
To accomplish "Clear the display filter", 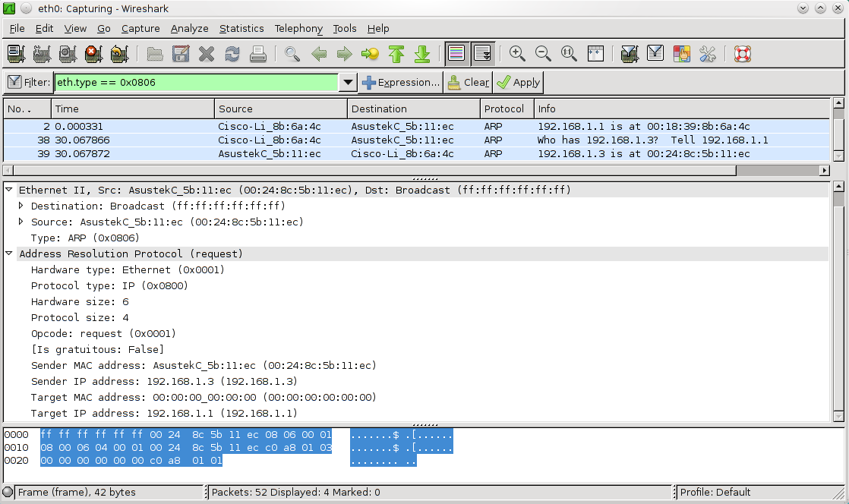I will tap(469, 82).
